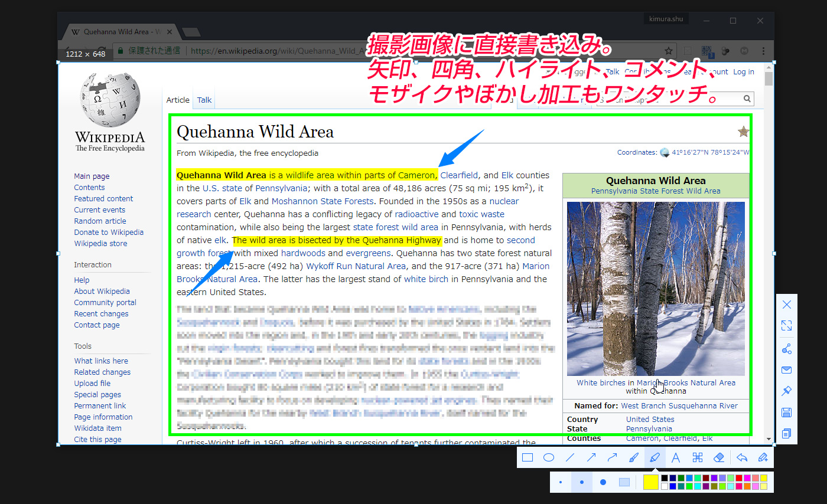Enable the largest stroke size
The image size is (827, 504).
[x=602, y=482]
